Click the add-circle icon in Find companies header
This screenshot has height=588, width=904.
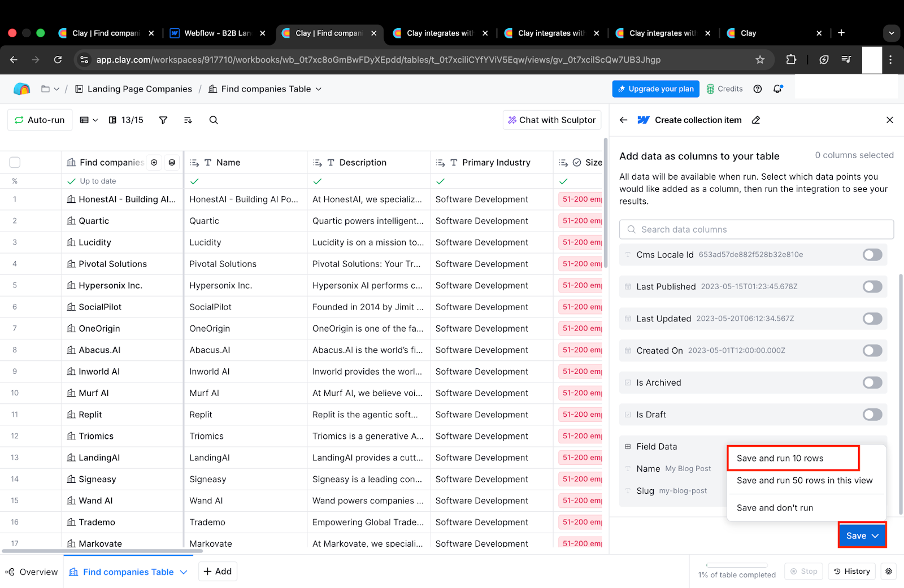point(154,162)
